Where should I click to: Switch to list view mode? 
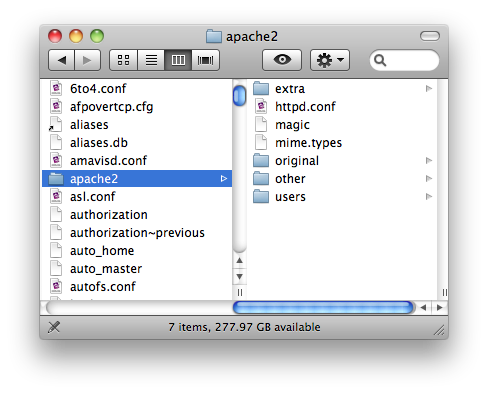pos(151,60)
